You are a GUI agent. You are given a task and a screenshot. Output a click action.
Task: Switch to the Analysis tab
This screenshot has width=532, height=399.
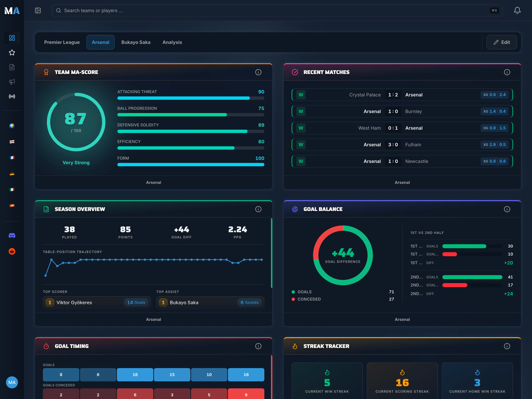tap(172, 42)
